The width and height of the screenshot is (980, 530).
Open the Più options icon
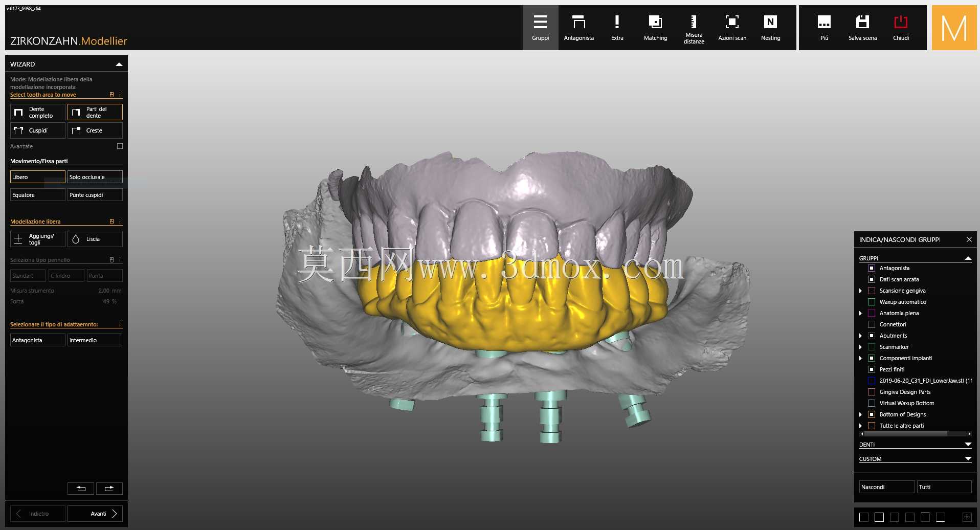coord(824,28)
